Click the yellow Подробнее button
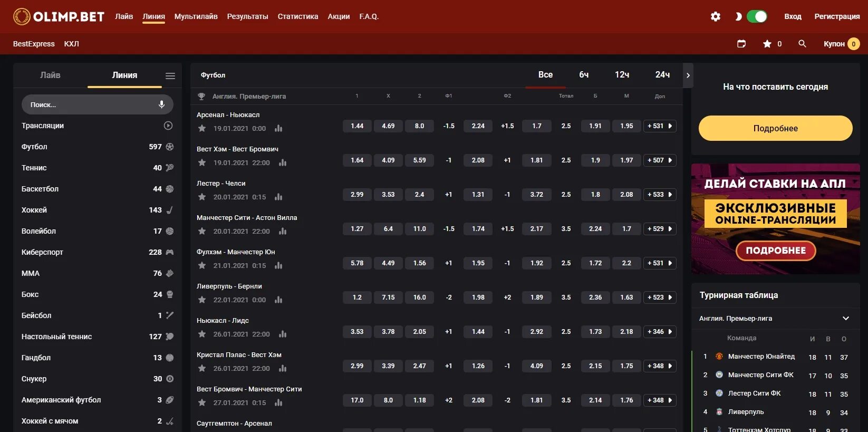 [775, 128]
